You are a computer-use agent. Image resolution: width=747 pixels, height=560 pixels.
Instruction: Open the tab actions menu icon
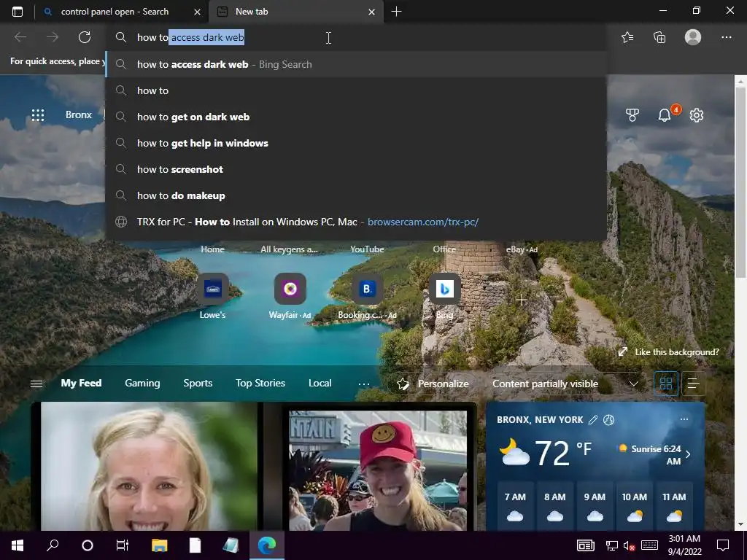[x=18, y=12]
